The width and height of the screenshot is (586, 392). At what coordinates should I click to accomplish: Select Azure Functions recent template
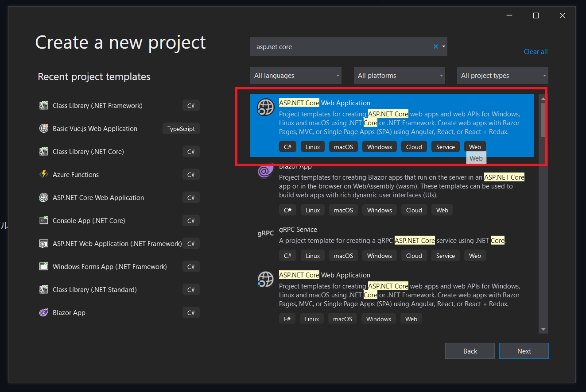119,175
